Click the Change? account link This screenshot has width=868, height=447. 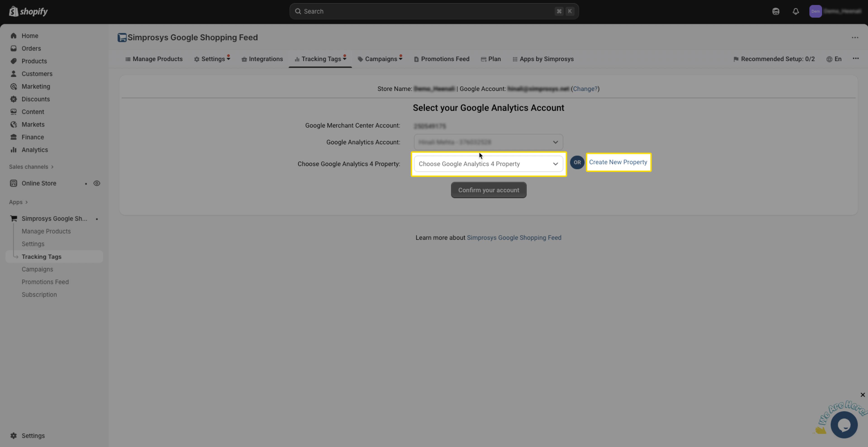tap(585, 89)
